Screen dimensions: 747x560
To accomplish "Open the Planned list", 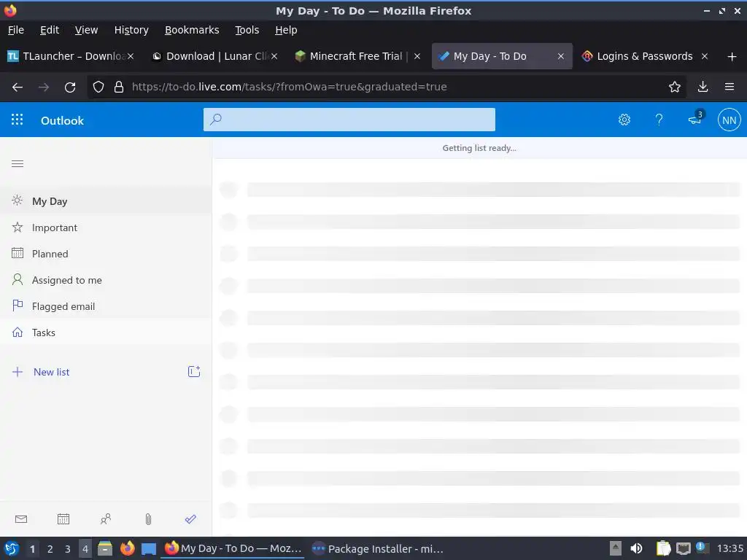I will pos(106,254).
